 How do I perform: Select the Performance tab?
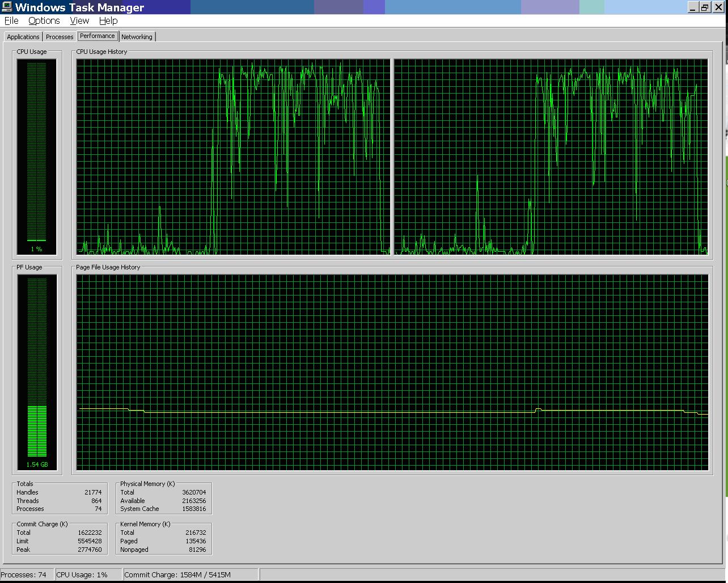point(98,36)
